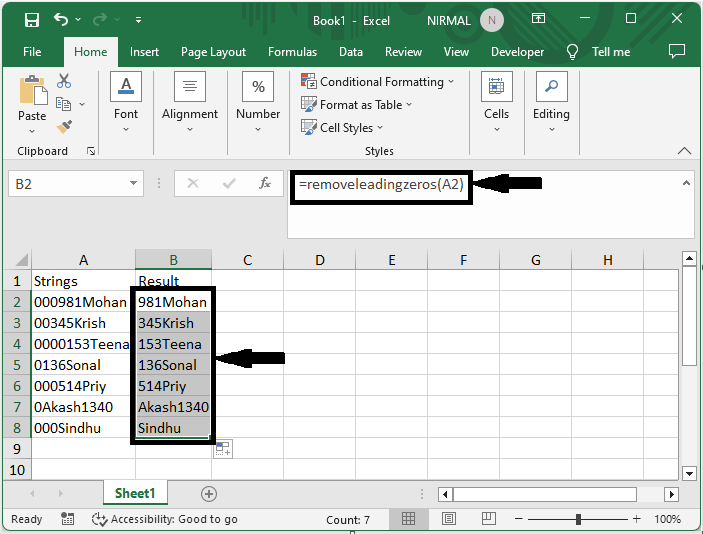Customize the Quick Access Toolbar

139,20
